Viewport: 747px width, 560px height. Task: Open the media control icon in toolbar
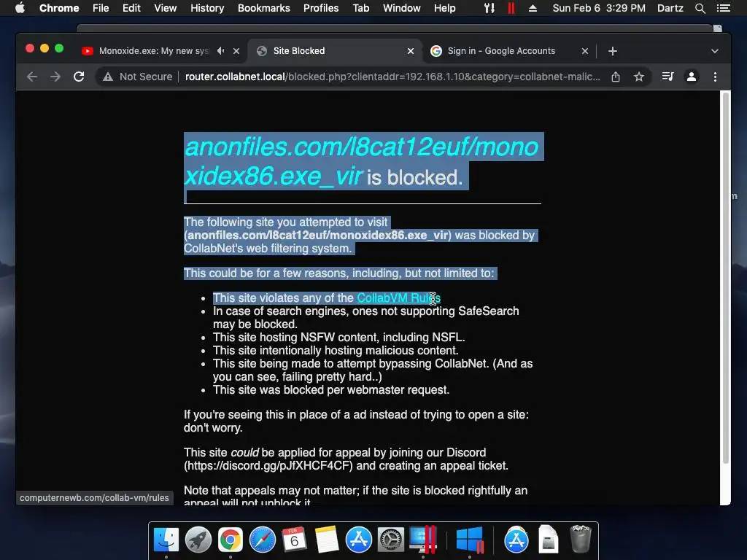pyautogui.click(x=668, y=77)
